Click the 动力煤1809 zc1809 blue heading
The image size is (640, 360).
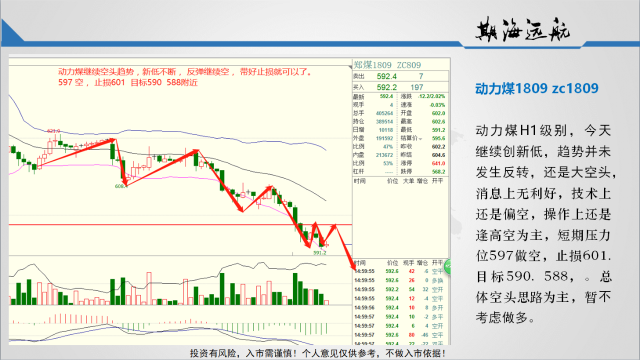click(x=537, y=89)
